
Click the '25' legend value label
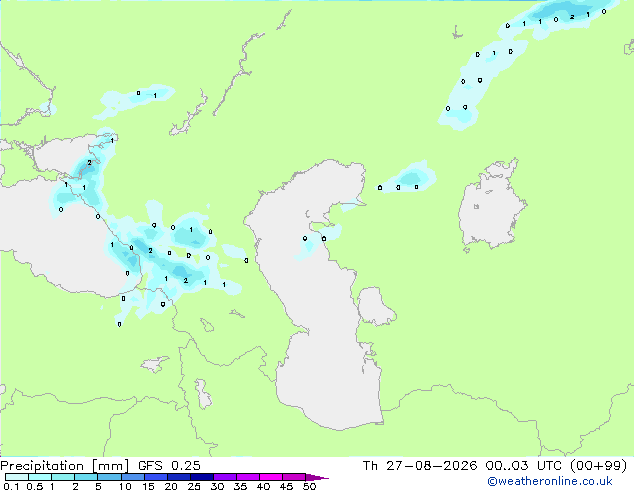tap(194, 486)
